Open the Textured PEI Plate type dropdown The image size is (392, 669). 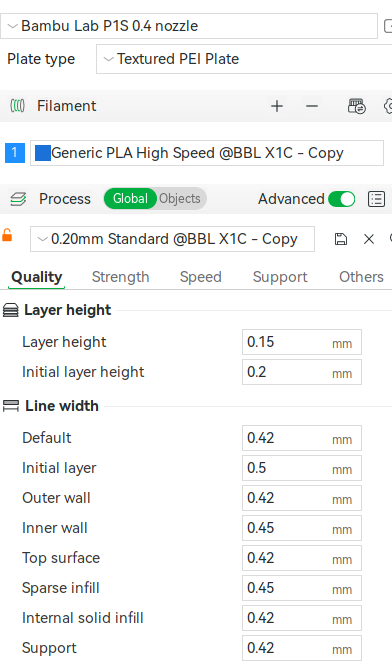(244, 59)
